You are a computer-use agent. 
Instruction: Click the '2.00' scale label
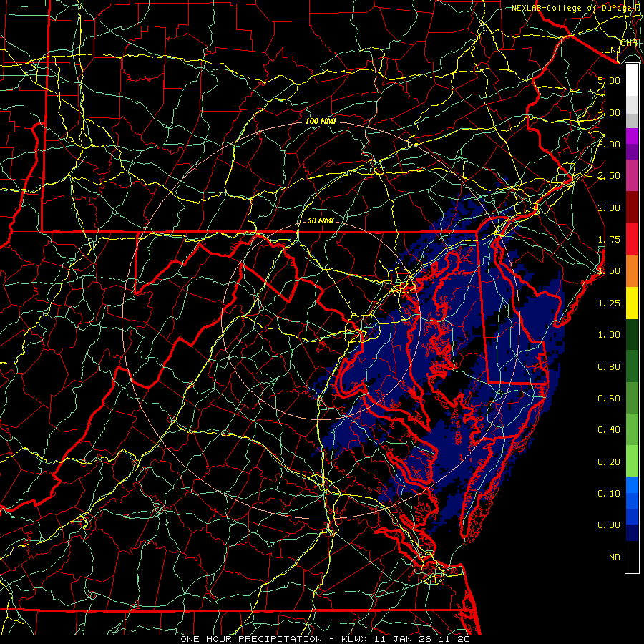(x=609, y=208)
